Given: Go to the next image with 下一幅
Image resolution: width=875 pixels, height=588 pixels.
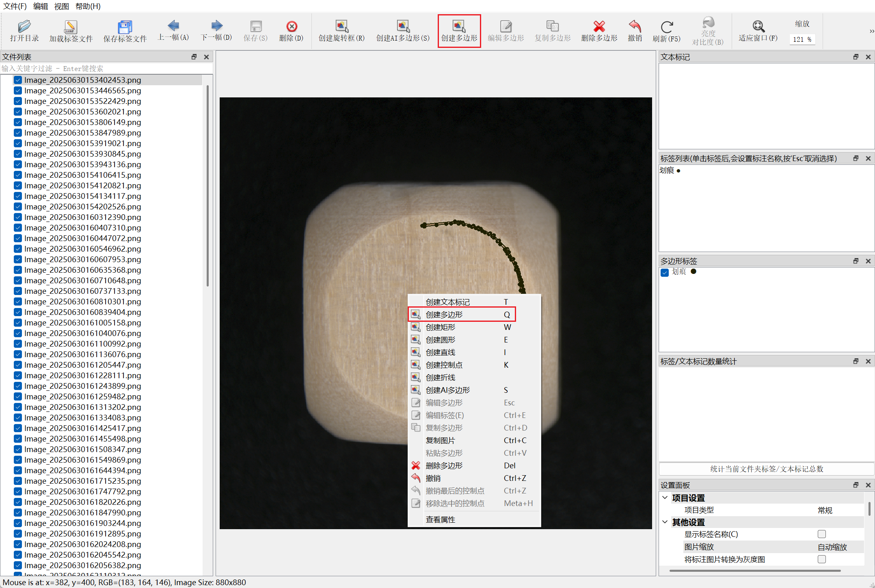Looking at the screenshot, I should (216, 26).
